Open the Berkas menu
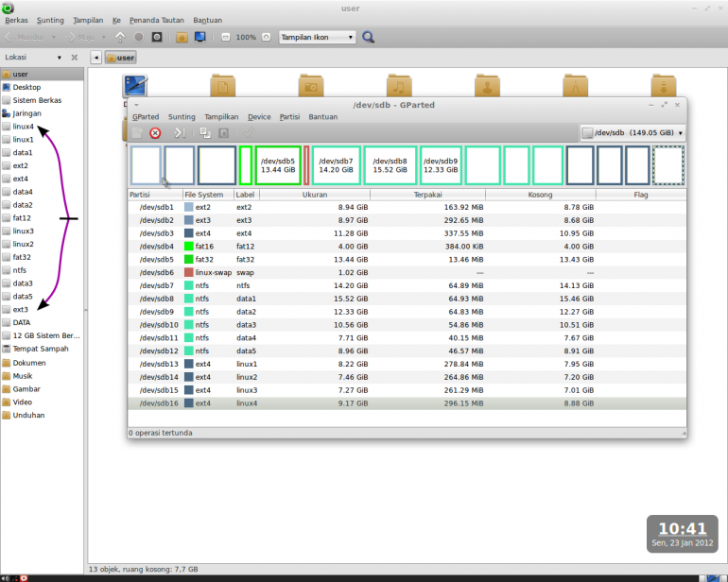 tap(16, 21)
